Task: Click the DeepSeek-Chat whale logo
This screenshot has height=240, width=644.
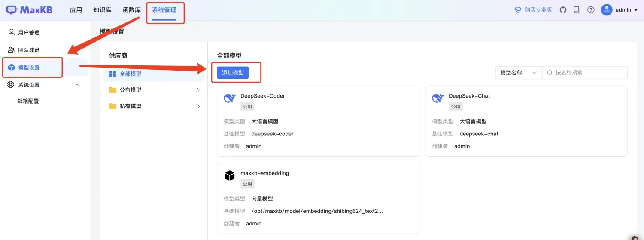Action: point(438,98)
